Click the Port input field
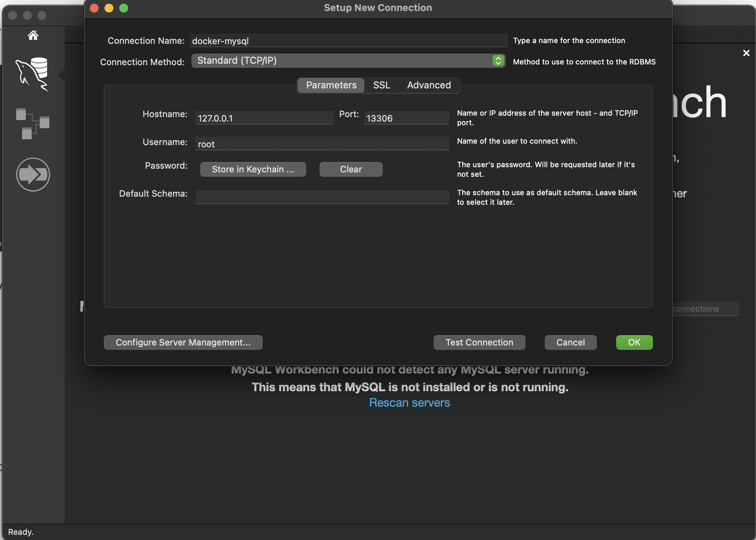This screenshot has width=756, height=540. pos(406,118)
